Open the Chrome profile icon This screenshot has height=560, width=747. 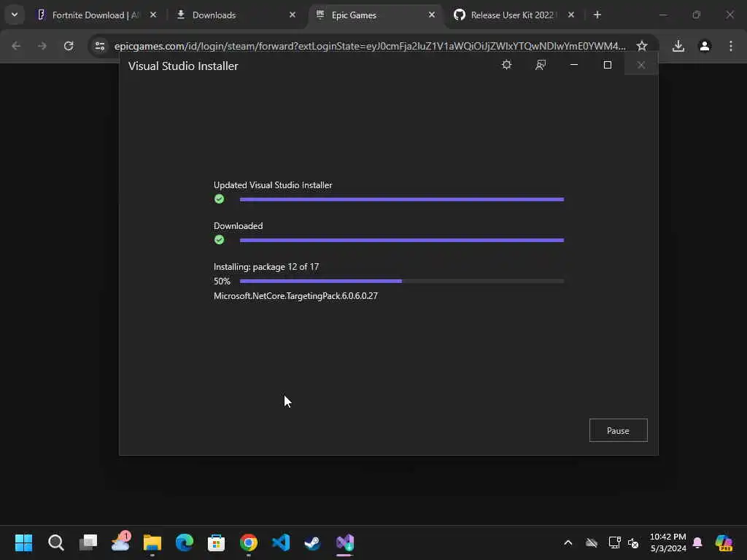point(705,46)
